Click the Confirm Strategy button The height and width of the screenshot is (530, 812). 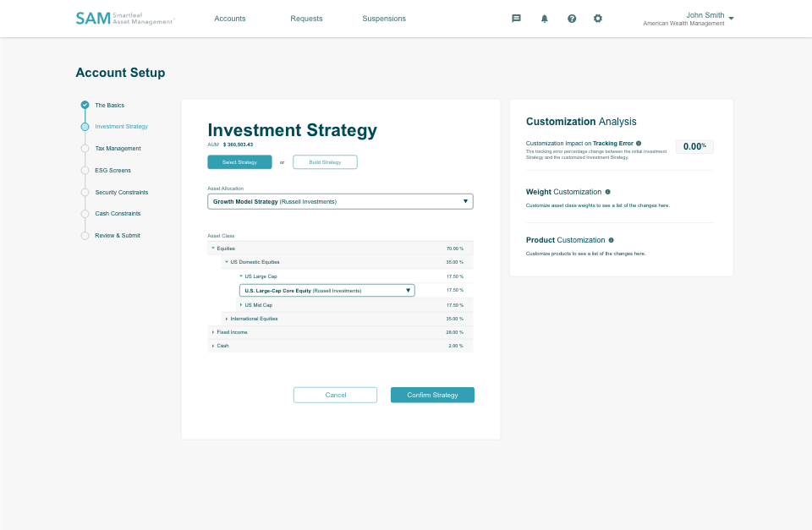(432, 395)
